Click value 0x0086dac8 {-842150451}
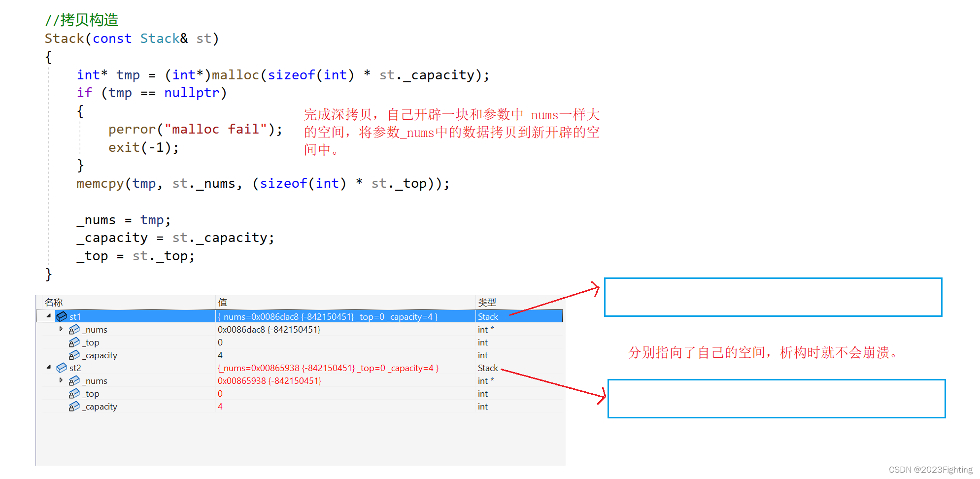Image resolution: width=980 pixels, height=479 pixels. point(269,329)
